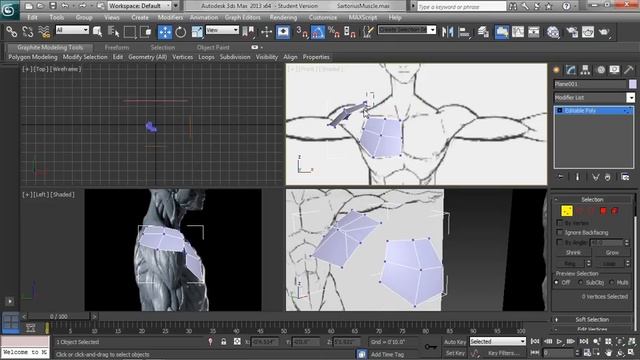Image resolution: width=640 pixels, height=360 pixels.
Task: Click the Plane001 object color swatch
Action: pos(633,84)
